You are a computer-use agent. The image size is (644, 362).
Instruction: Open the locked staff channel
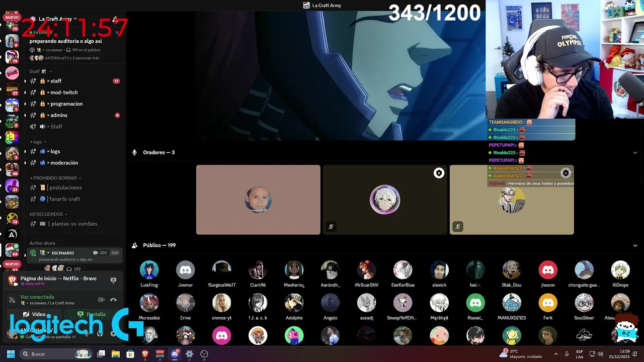click(74, 81)
